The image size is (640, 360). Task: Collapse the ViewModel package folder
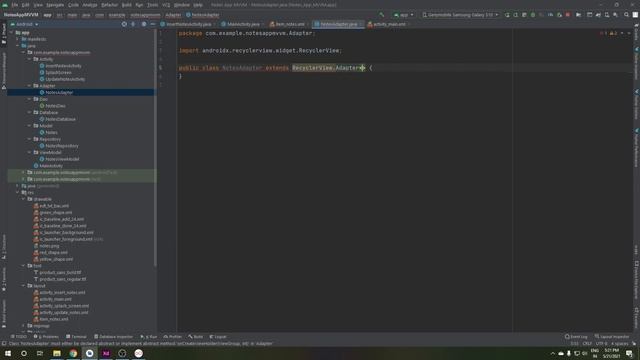[29, 152]
